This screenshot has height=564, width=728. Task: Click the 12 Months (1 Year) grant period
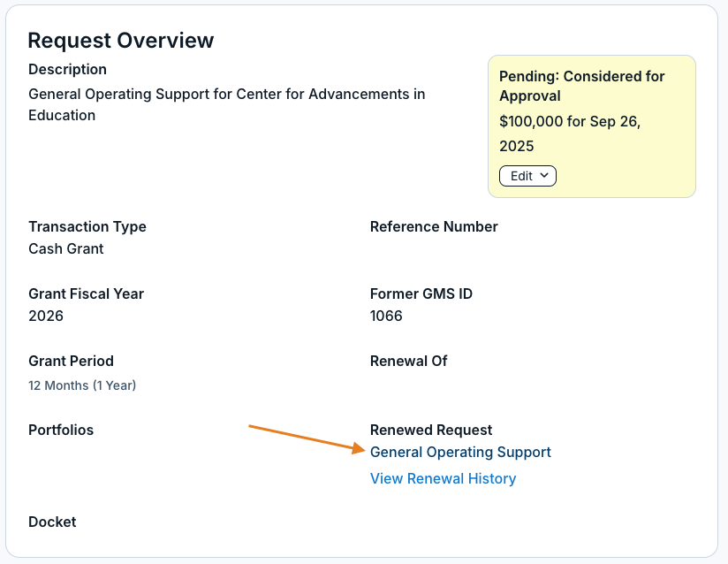[x=82, y=385]
